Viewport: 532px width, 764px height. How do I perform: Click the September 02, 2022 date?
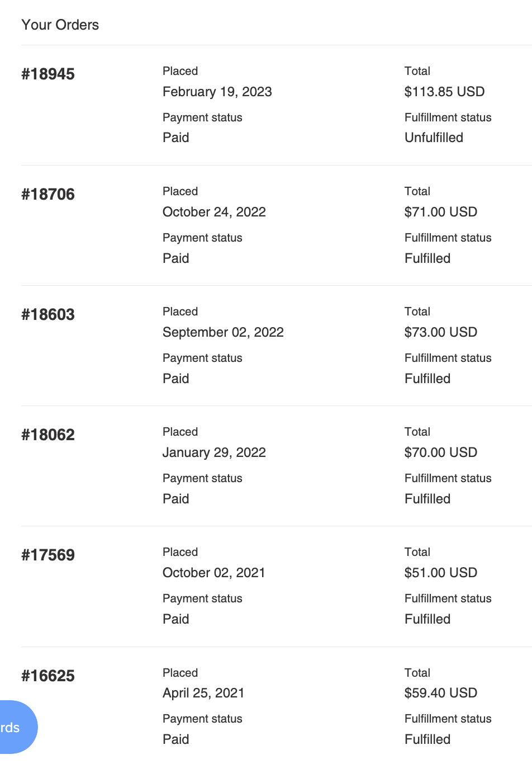tap(223, 332)
